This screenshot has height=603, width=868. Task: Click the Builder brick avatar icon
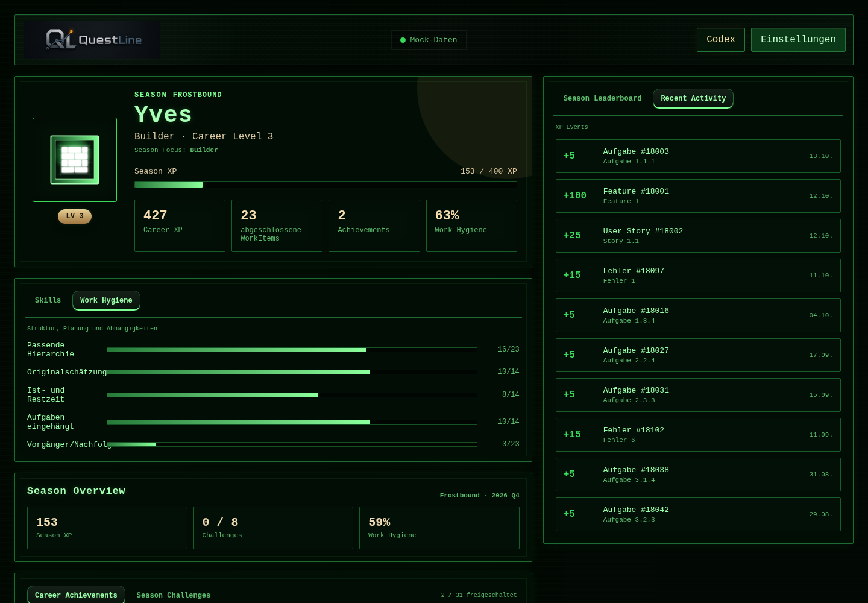click(75, 160)
